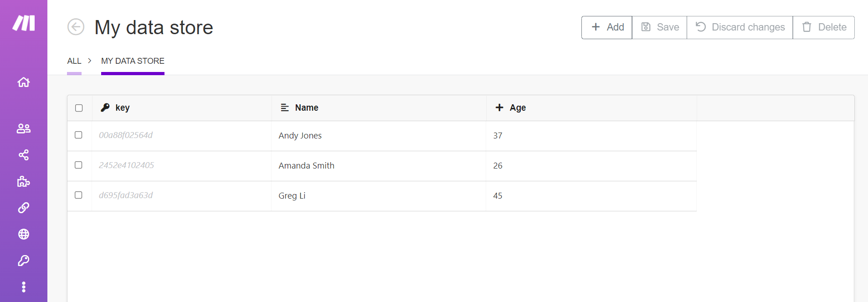Open the Connections chain-link icon

pyautogui.click(x=24, y=208)
